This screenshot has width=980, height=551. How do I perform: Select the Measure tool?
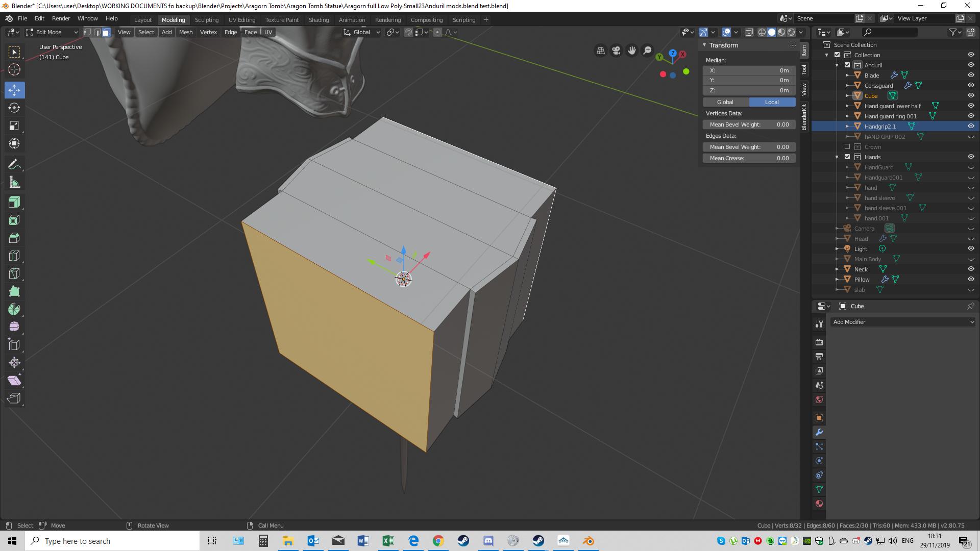pyautogui.click(x=14, y=182)
